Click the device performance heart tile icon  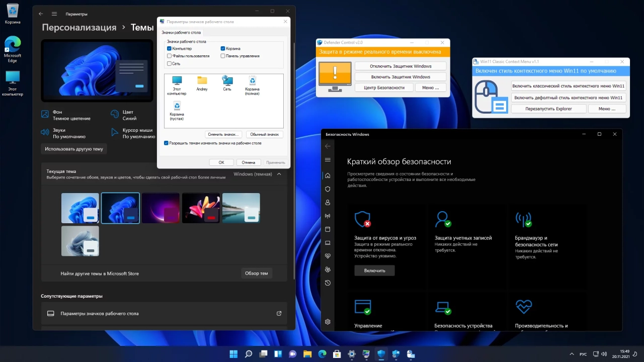[523, 306]
